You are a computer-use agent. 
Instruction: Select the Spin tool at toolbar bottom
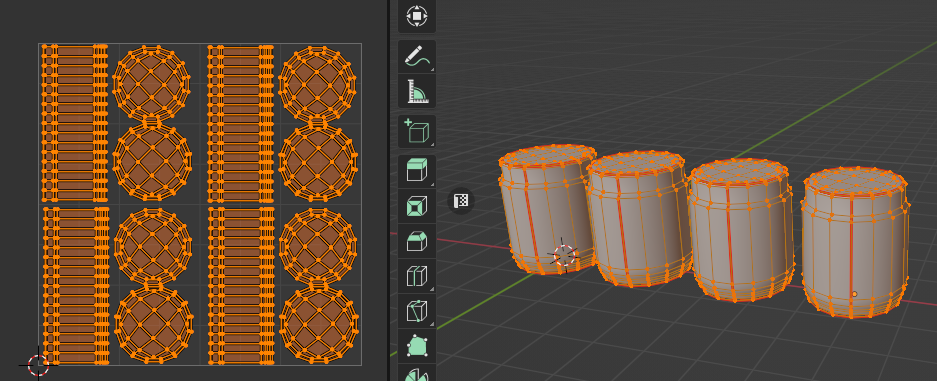(417, 373)
